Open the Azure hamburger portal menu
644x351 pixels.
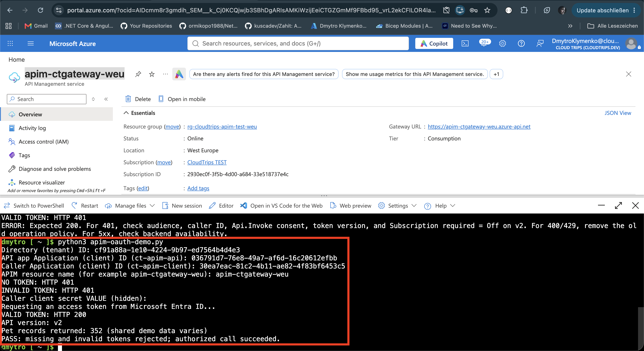(x=30, y=43)
